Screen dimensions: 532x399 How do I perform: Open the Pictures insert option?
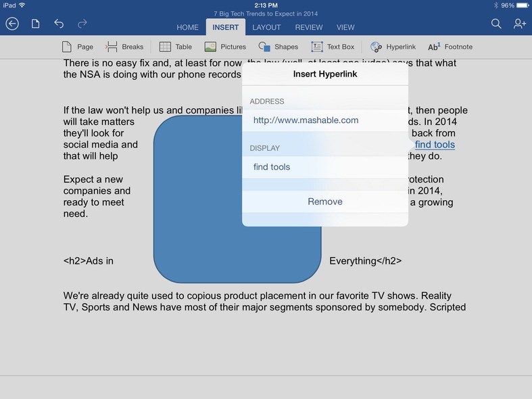click(224, 47)
